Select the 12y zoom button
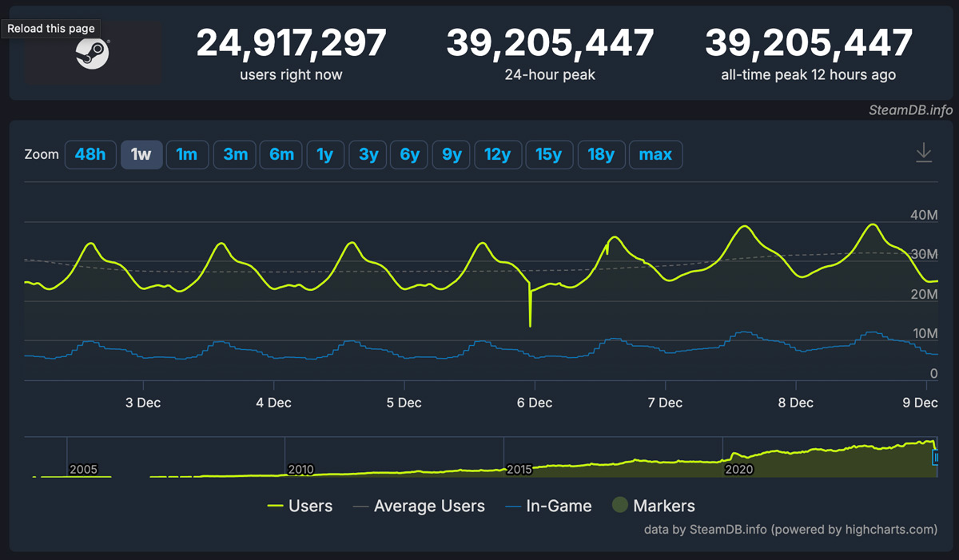 498,154
